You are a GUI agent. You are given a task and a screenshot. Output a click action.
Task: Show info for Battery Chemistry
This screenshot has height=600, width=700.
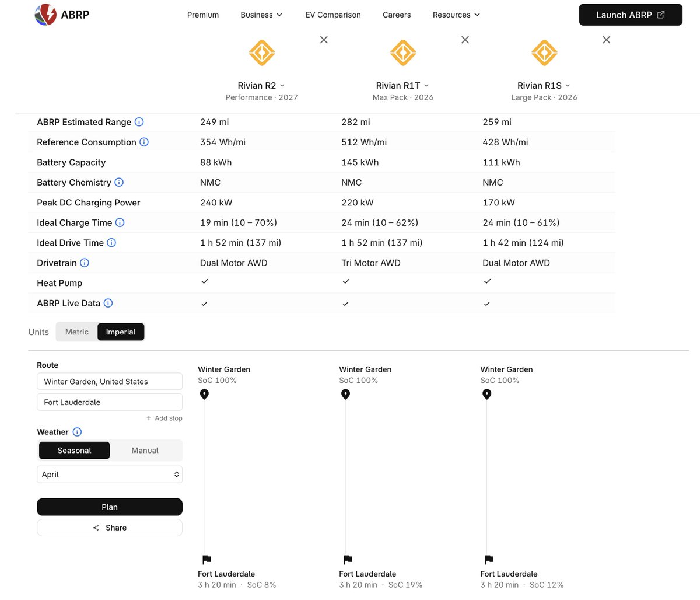tap(119, 182)
